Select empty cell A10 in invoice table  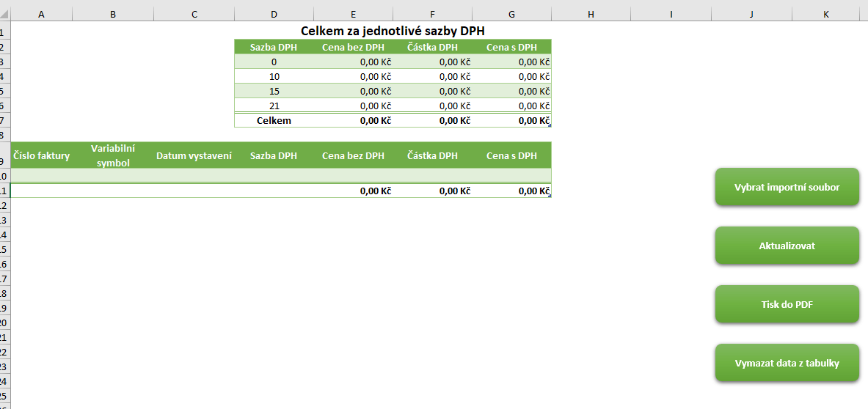tap(42, 175)
